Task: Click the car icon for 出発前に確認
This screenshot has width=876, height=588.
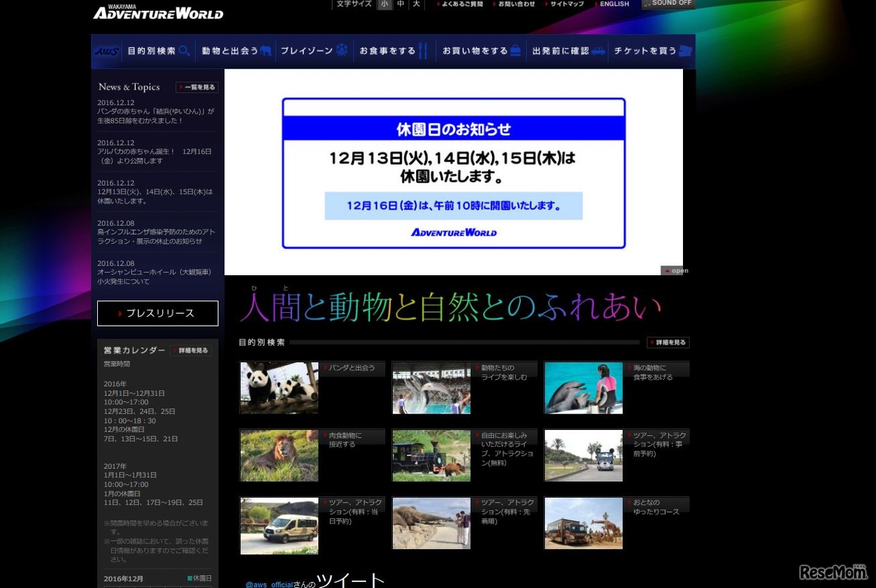Action: pos(597,51)
